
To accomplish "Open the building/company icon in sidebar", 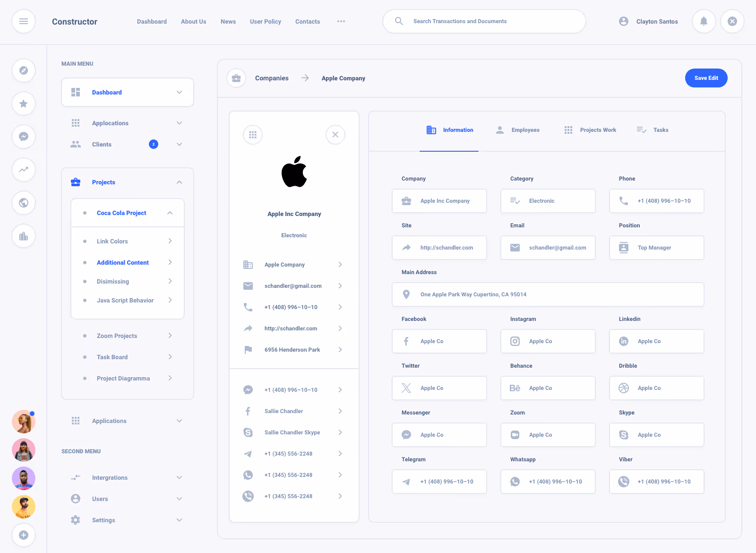I will point(24,236).
